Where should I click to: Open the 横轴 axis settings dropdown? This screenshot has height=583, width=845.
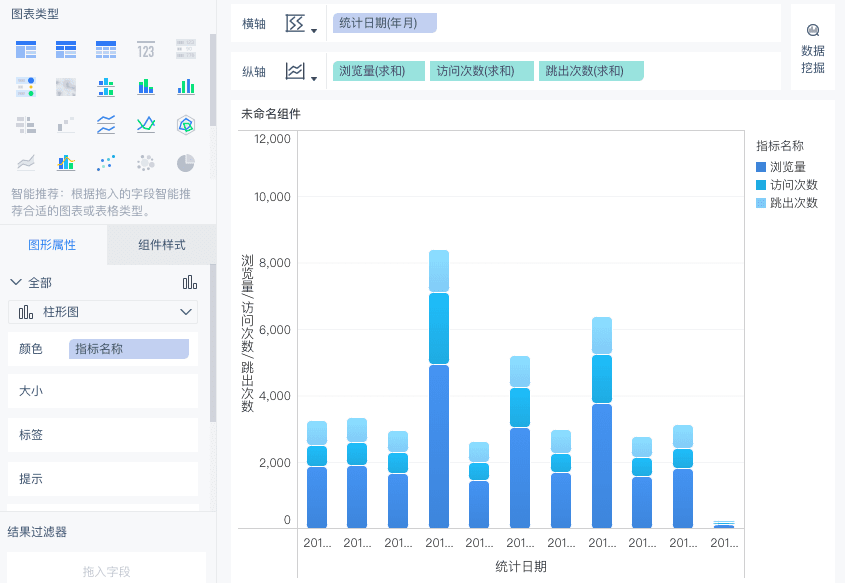click(x=300, y=24)
